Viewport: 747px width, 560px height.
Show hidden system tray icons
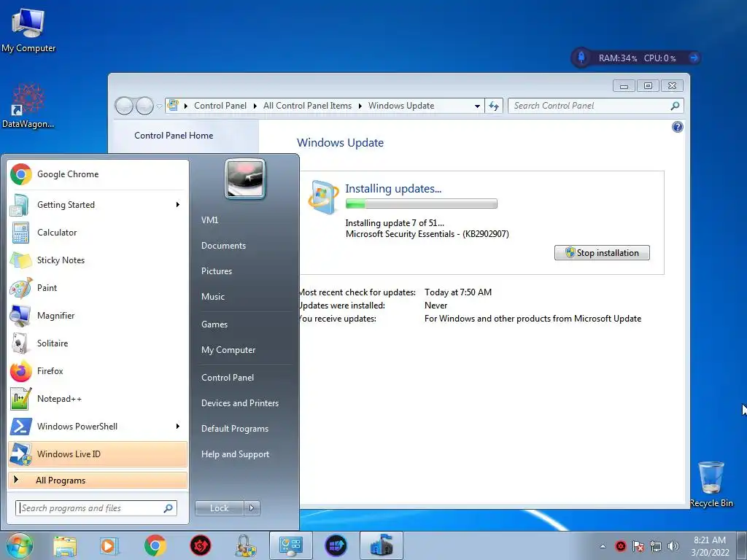(x=603, y=546)
